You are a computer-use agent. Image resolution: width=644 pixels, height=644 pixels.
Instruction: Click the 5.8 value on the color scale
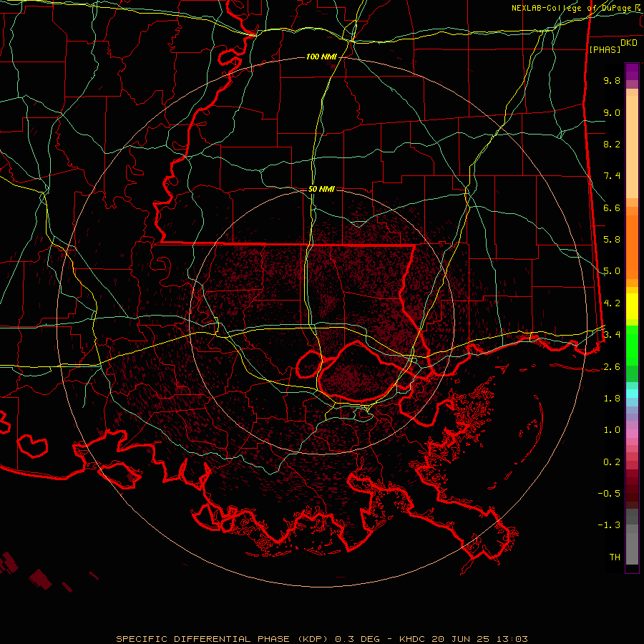(x=612, y=240)
